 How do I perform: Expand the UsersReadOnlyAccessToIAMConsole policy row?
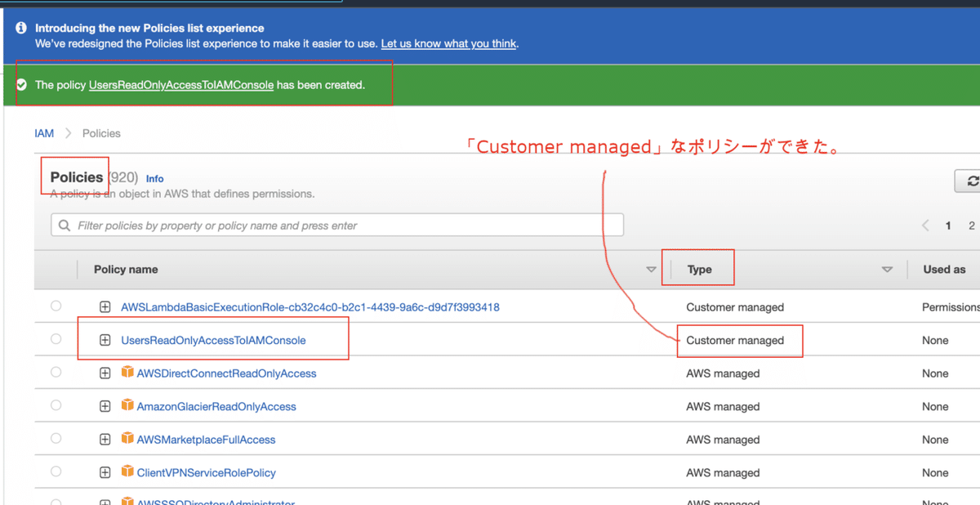105,340
